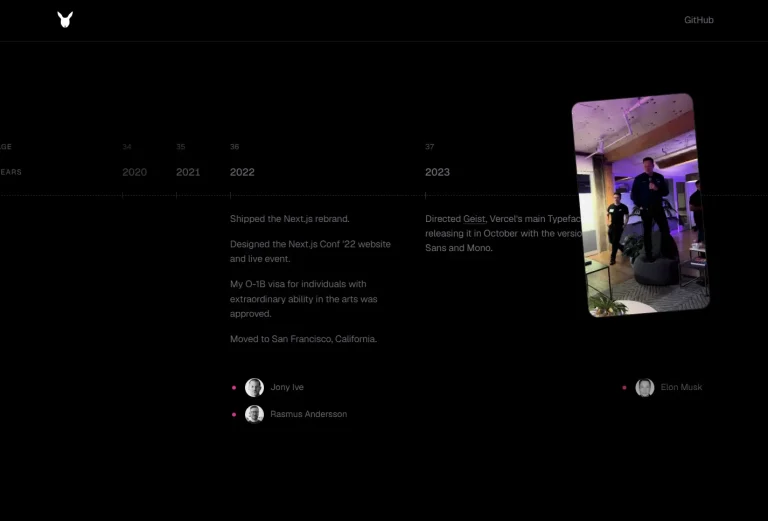The width and height of the screenshot is (768, 521).
Task: Click the age label 36
Action: coord(235,147)
